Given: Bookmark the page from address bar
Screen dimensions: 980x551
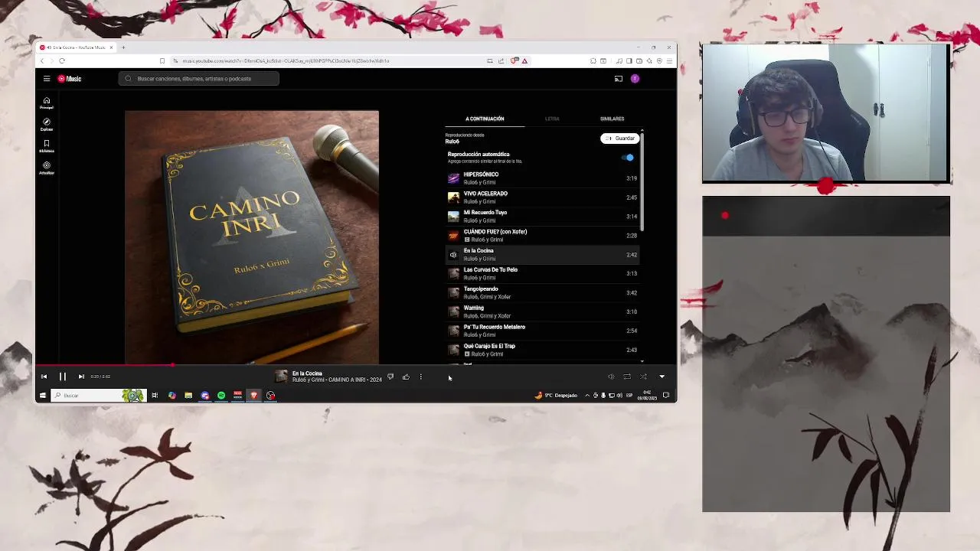Looking at the screenshot, I should pos(162,60).
